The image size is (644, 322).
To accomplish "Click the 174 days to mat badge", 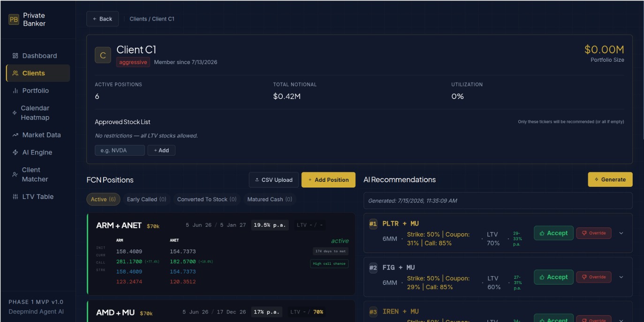I will pyautogui.click(x=331, y=251).
